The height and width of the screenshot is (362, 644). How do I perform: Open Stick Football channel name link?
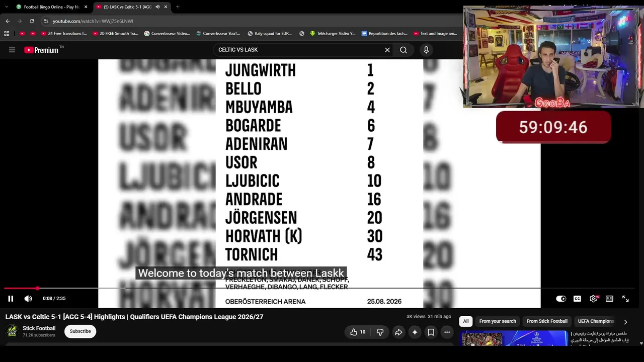pos(39,328)
